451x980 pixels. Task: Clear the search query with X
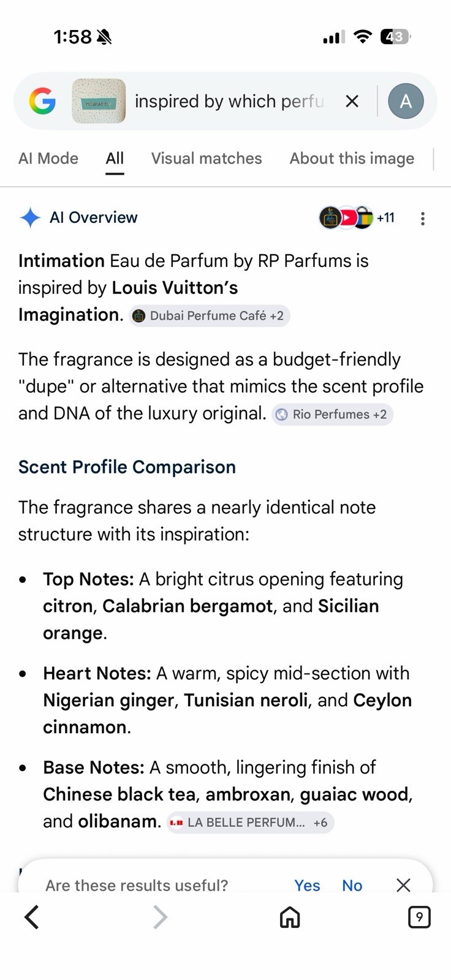pos(352,101)
